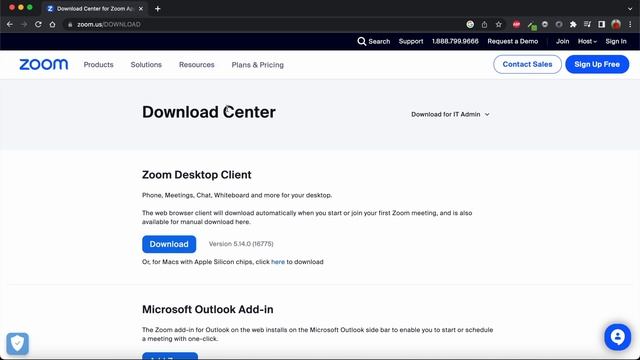
Task: Bookmark this page with star icon
Action: 498,24
